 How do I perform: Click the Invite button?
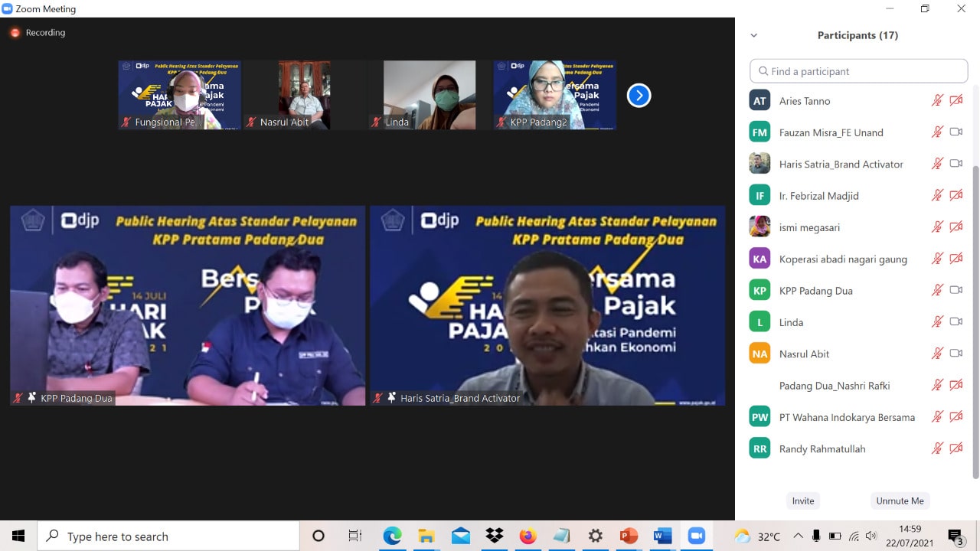803,500
